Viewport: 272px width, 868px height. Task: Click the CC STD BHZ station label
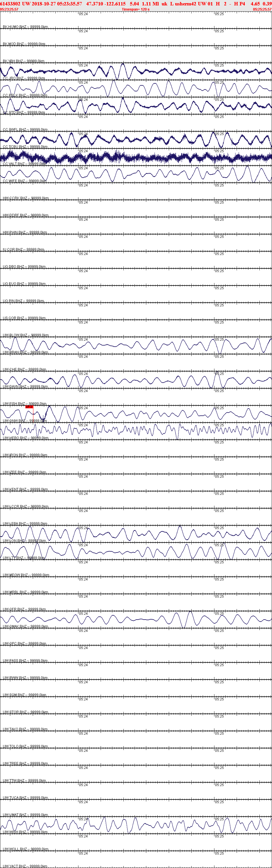24,112
